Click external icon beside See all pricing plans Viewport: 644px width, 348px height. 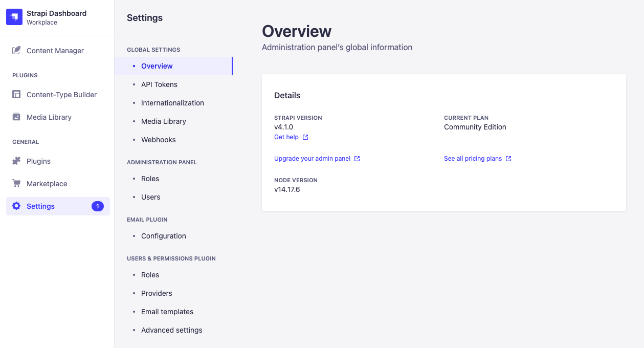(508, 159)
